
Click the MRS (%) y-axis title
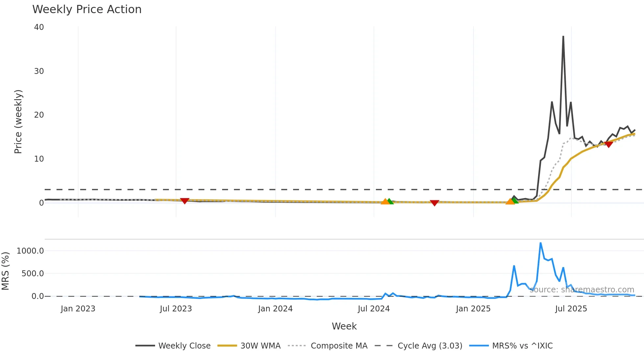(x=6, y=271)
